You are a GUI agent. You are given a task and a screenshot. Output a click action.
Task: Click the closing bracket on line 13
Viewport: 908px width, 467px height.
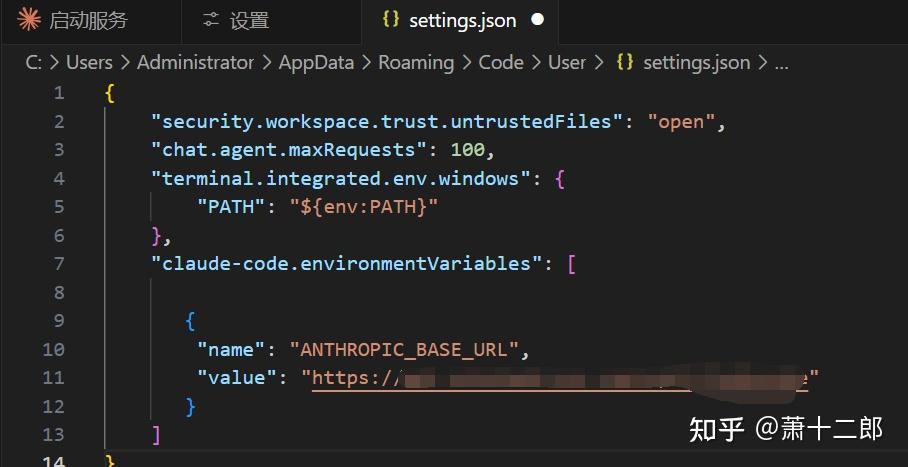click(155, 435)
